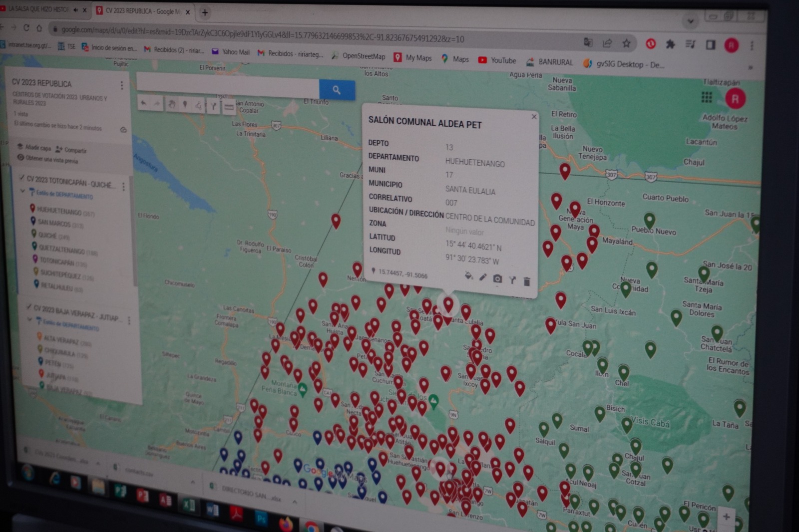Open the Google apps grid
The height and width of the screenshot is (532, 799).
(707, 97)
